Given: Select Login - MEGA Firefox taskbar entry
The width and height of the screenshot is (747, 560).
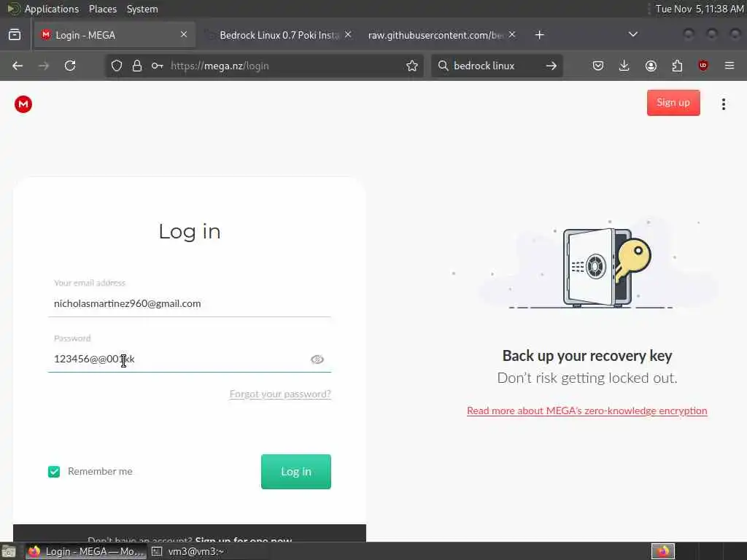Looking at the screenshot, I should click(x=86, y=551).
